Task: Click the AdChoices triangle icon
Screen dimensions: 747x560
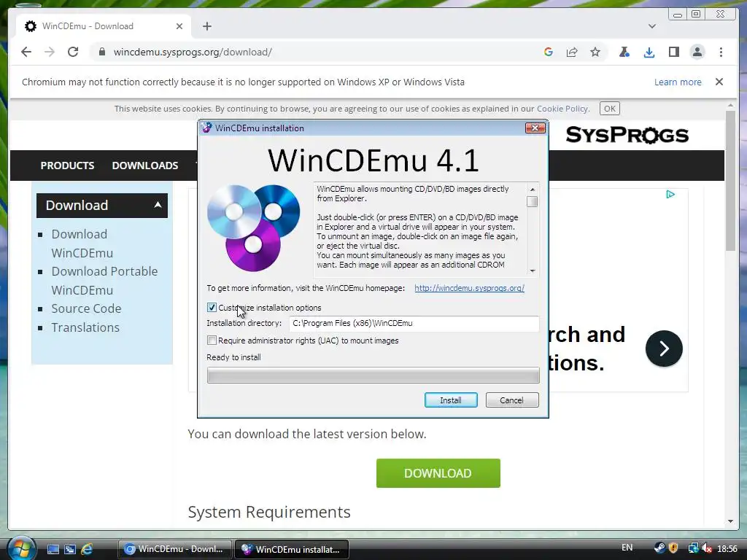Action: (x=670, y=194)
